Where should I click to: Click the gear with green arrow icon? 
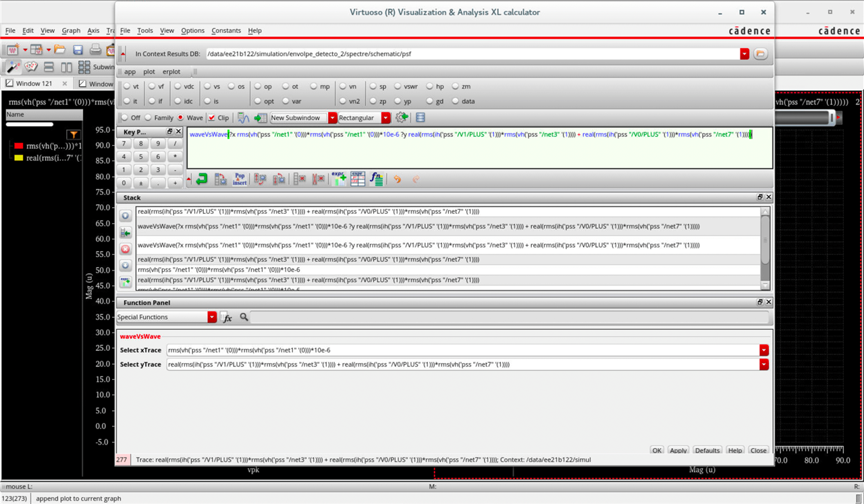(402, 117)
